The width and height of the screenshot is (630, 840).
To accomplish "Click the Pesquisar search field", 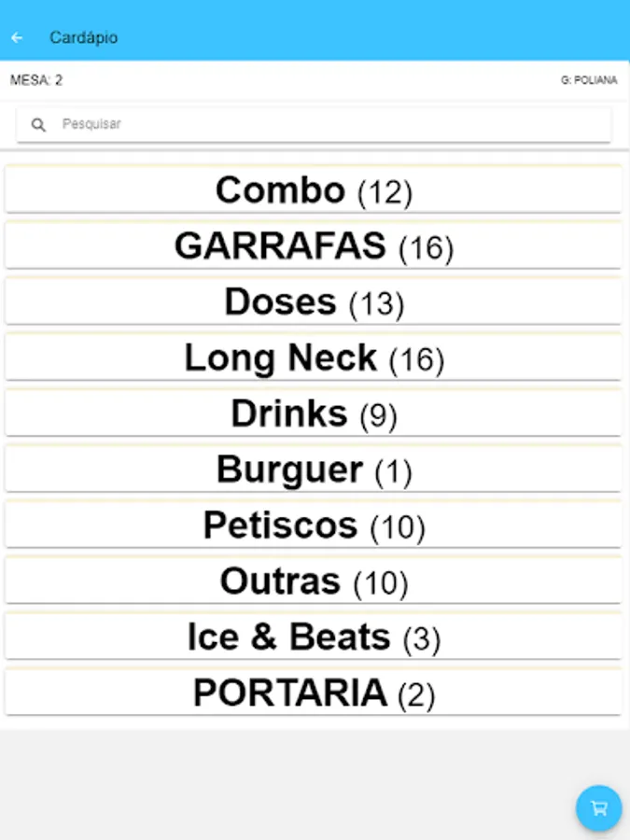I will (x=327, y=124).
